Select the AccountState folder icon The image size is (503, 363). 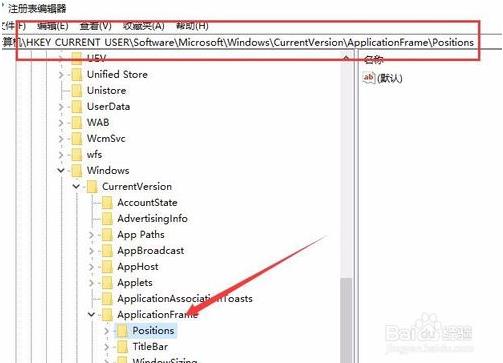click(x=107, y=203)
